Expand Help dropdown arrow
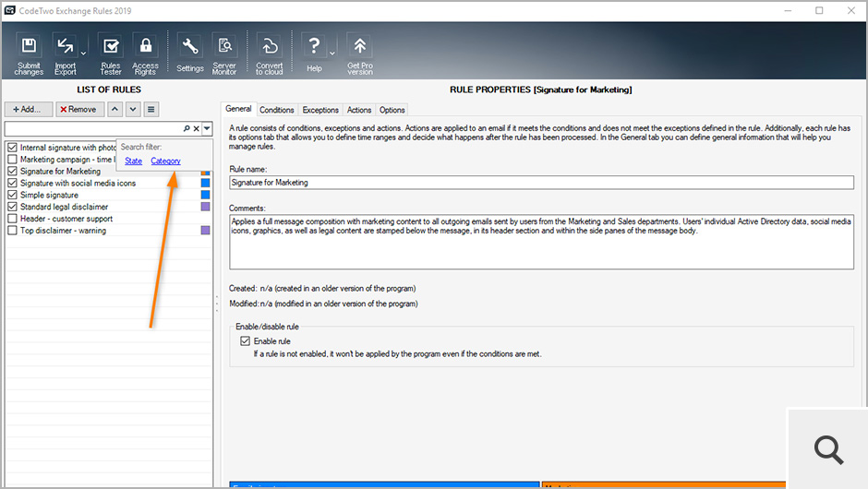 point(332,54)
